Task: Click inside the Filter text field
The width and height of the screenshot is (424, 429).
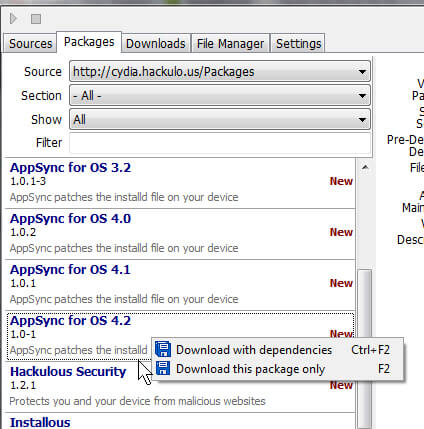Action: pos(220,143)
